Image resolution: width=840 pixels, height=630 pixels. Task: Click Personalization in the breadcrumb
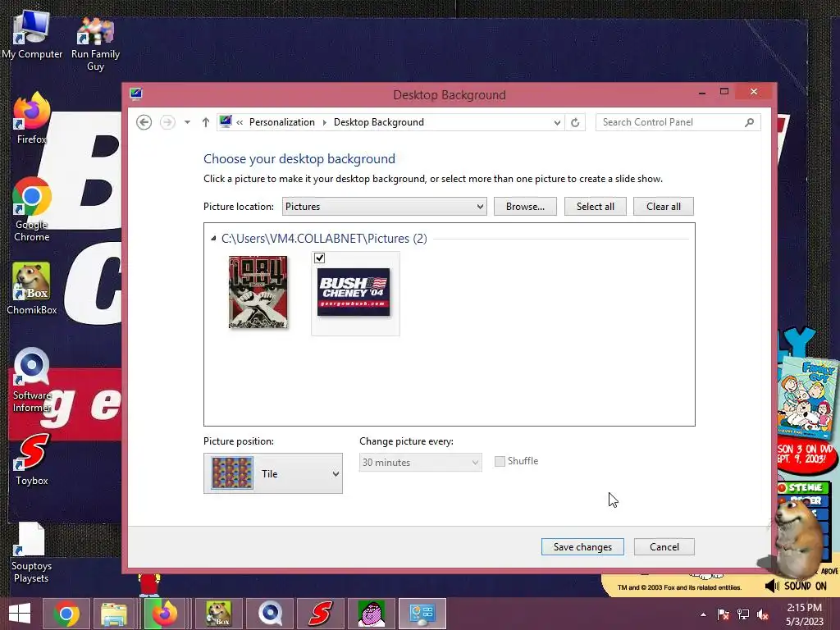tap(282, 122)
